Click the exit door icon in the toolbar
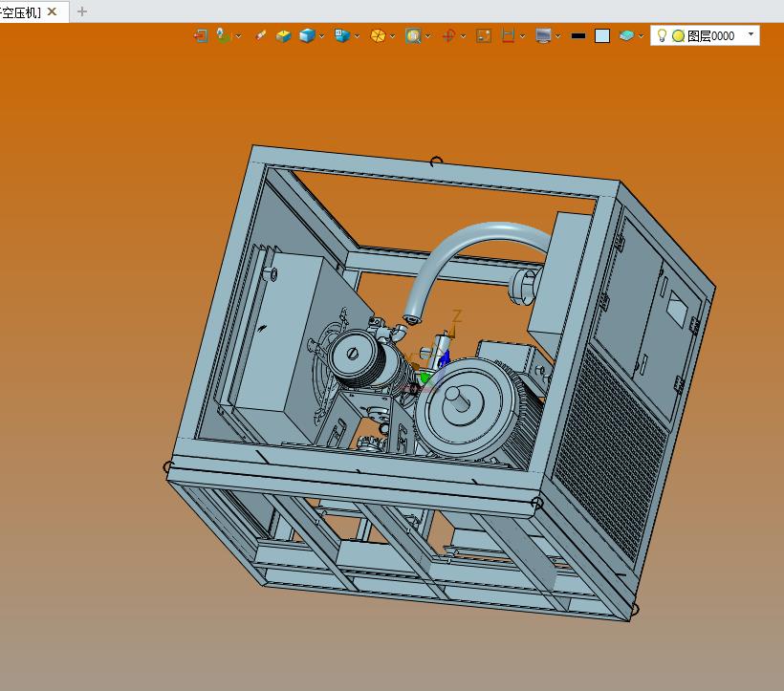This screenshot has height=691, width=784. pyautogui.click(x=200, y=35)
